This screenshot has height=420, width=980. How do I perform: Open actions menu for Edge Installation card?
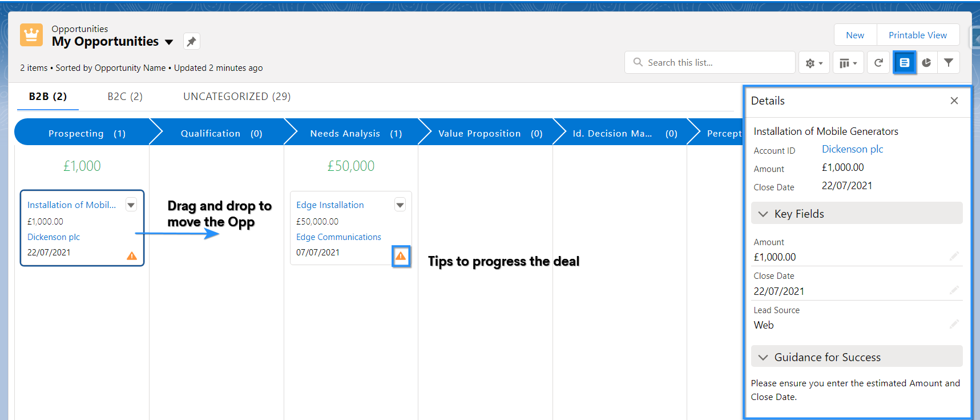(400, 205)
